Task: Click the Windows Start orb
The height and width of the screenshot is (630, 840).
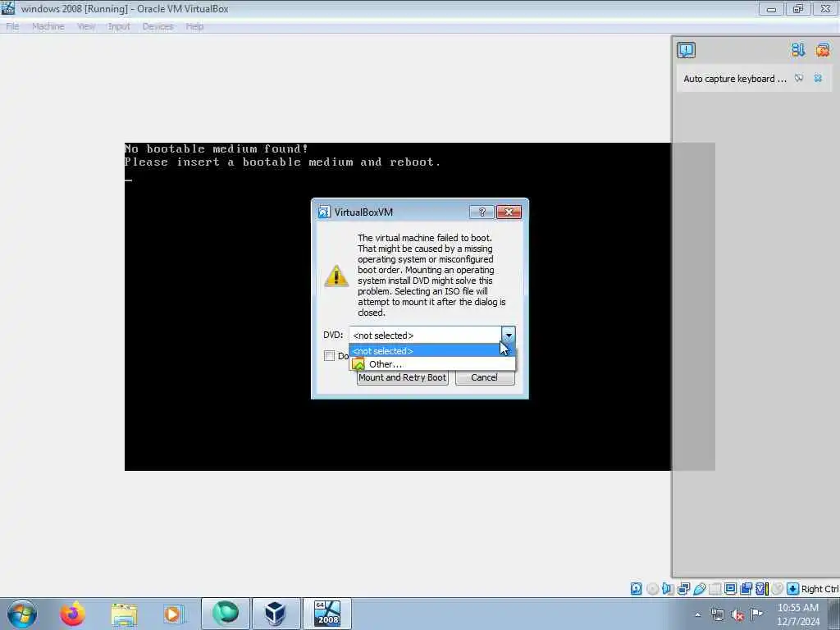Action: click(22, 614)
